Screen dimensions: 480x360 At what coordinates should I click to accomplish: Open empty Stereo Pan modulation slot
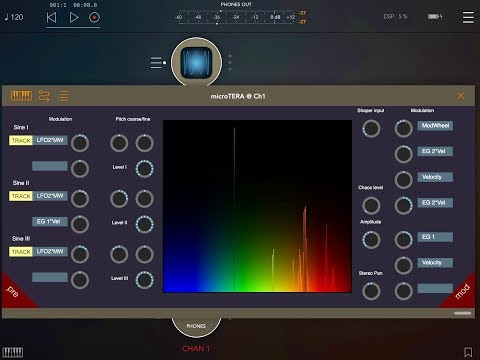coord(435,288)
